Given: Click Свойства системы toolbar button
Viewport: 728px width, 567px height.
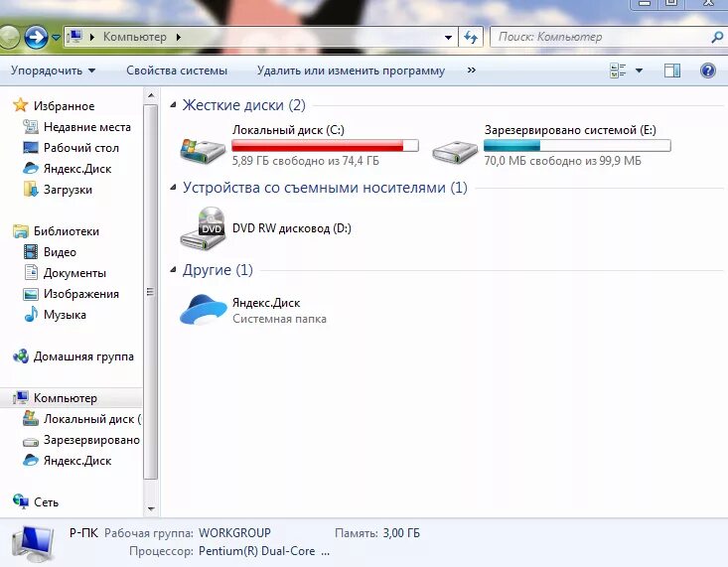Looking at the screenshot, I should pos(177,71).
